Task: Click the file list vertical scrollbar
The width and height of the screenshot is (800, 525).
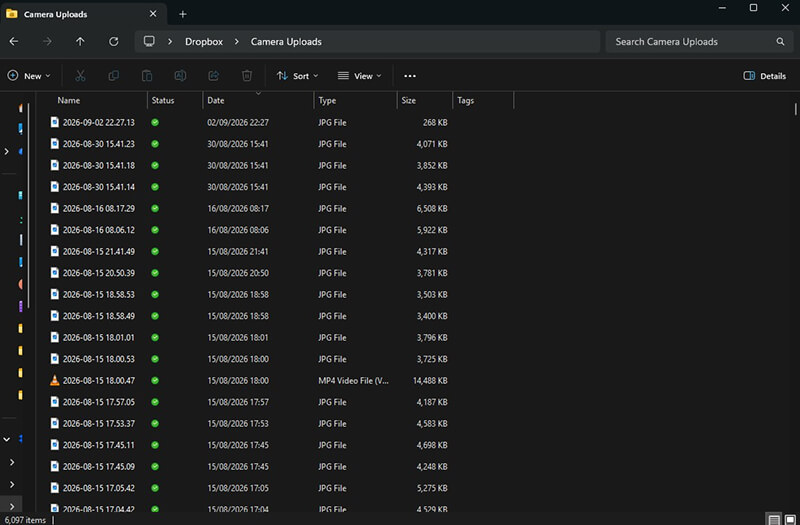Action: coord(795,109)
